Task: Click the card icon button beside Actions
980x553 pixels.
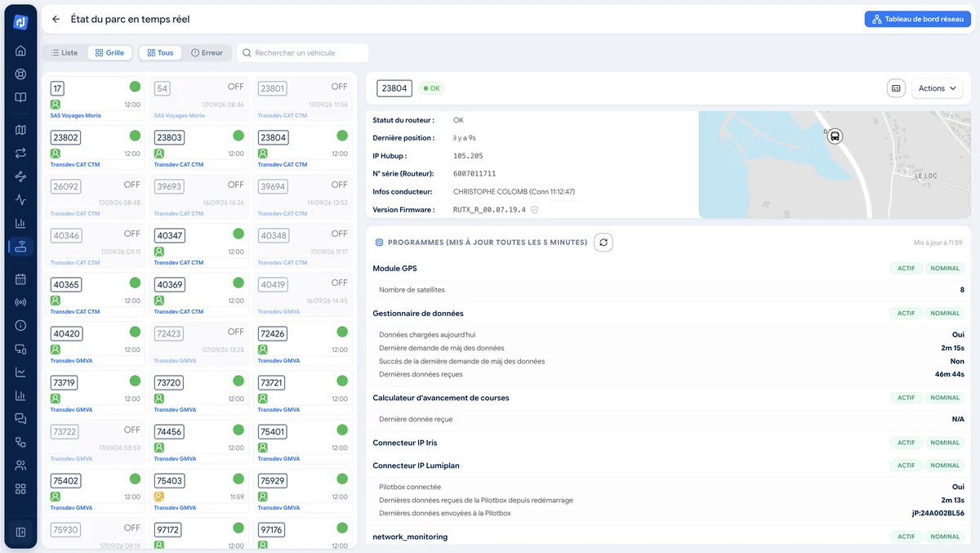Action: pyautogui.click(x=896, y=88)
